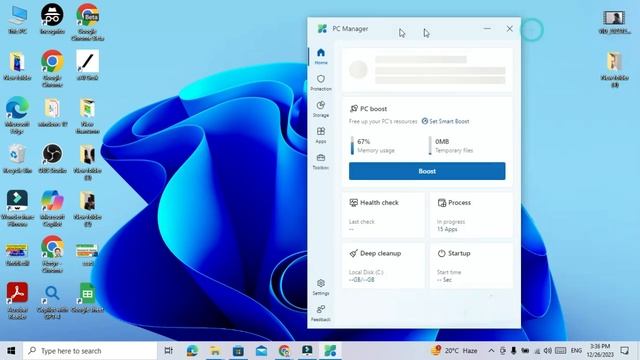
Task: Open the taskbar clock and date
Action: (x=600, y=351)
